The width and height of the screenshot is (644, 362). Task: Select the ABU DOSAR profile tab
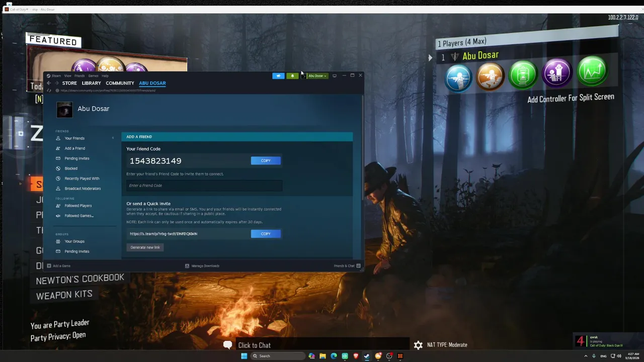point(152,83)
